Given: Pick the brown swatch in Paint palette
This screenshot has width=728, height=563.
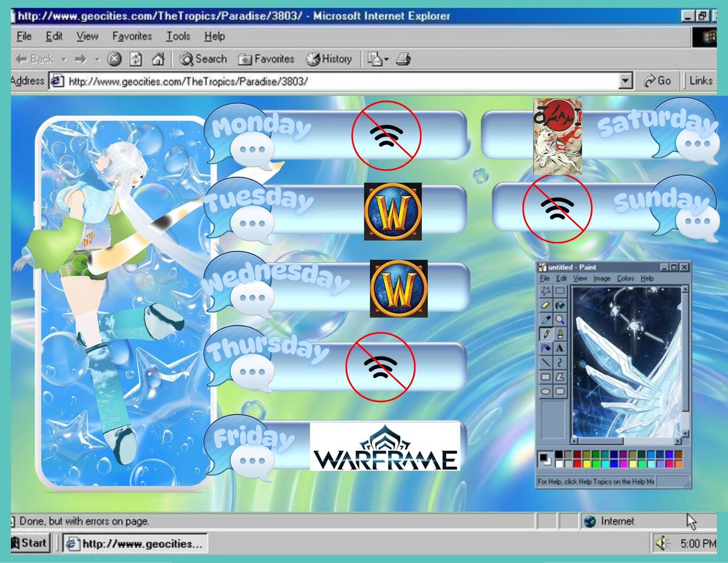Looking at the screenshot, I should (679, 454).
